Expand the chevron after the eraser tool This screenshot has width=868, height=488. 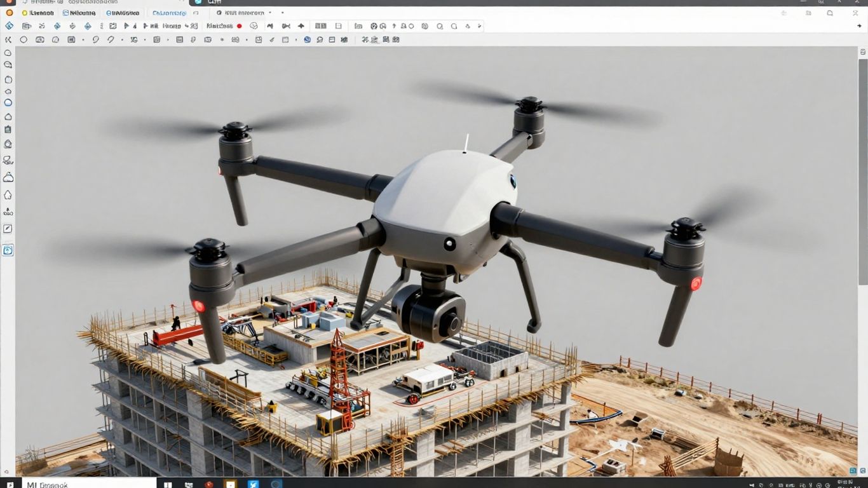(x=122, y=39)
